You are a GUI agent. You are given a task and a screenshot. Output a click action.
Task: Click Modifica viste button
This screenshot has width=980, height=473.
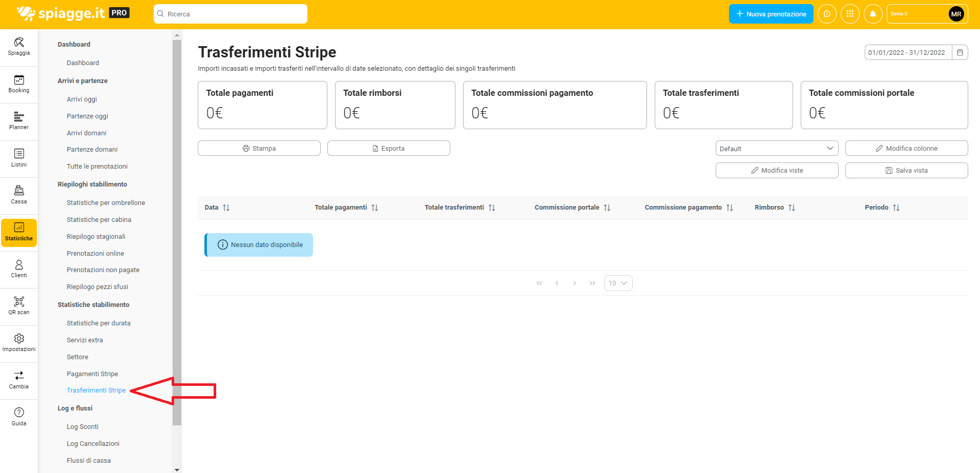click(x=777, y=170)
